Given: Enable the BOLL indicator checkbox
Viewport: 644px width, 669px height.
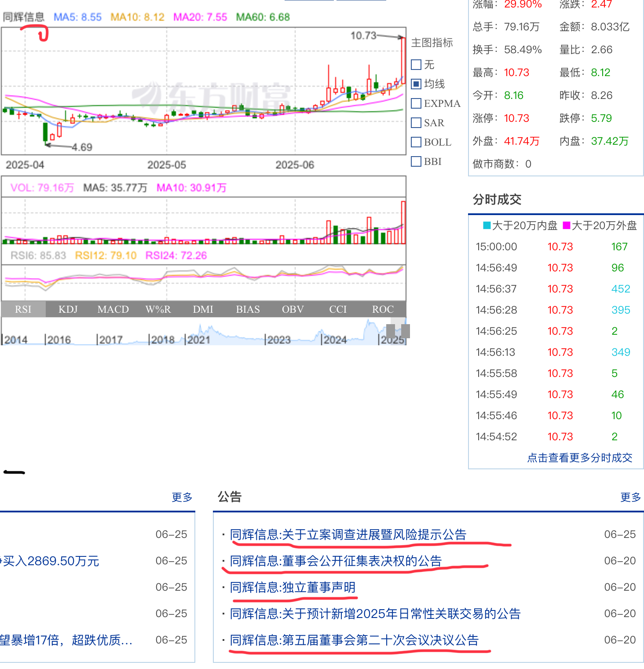Looking at the screenshot, I should pos(416,142).
